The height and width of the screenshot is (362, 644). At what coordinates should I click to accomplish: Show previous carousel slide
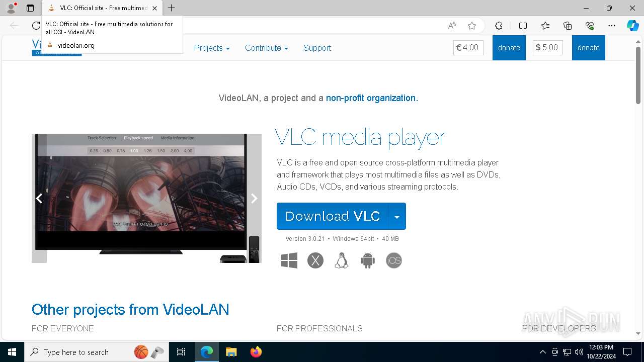pyautogui.click(x=39, y=199)
